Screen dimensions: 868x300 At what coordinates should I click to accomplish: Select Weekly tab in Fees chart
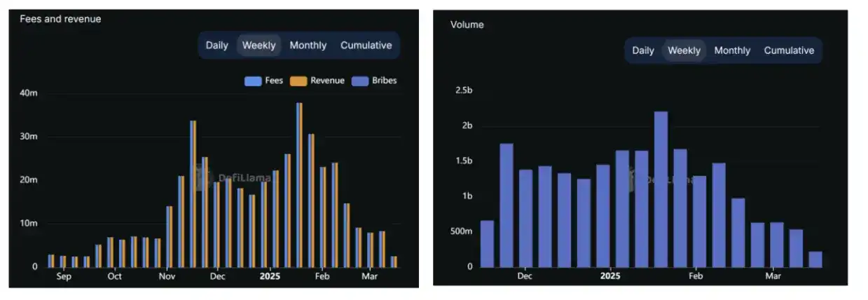[259, 46]
